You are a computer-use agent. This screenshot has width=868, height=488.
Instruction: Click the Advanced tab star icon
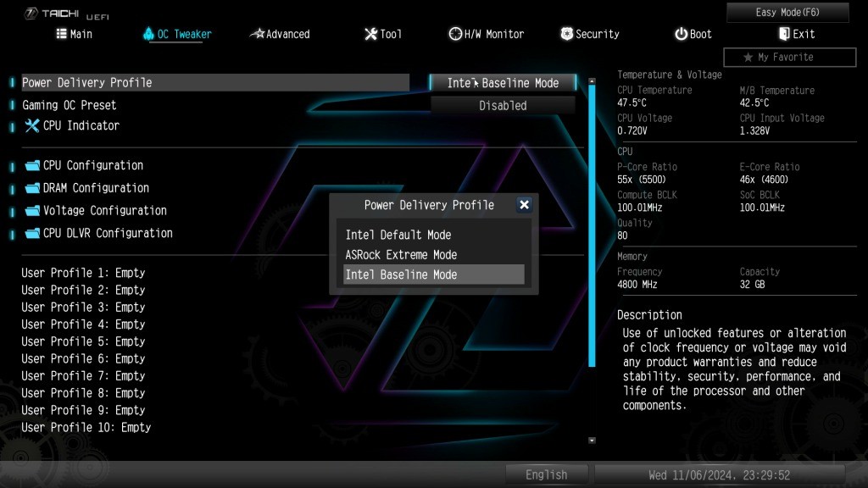pos(258,34)
